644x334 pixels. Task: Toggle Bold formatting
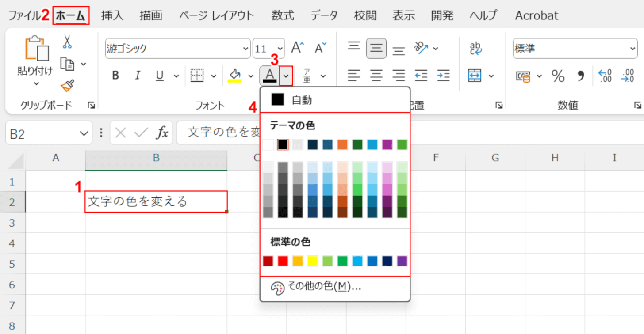[x=115, y=76]
